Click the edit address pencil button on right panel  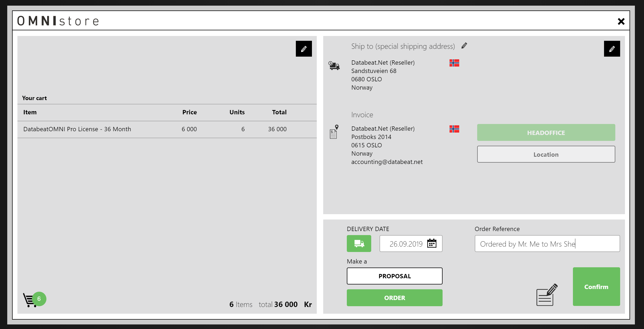612,49
